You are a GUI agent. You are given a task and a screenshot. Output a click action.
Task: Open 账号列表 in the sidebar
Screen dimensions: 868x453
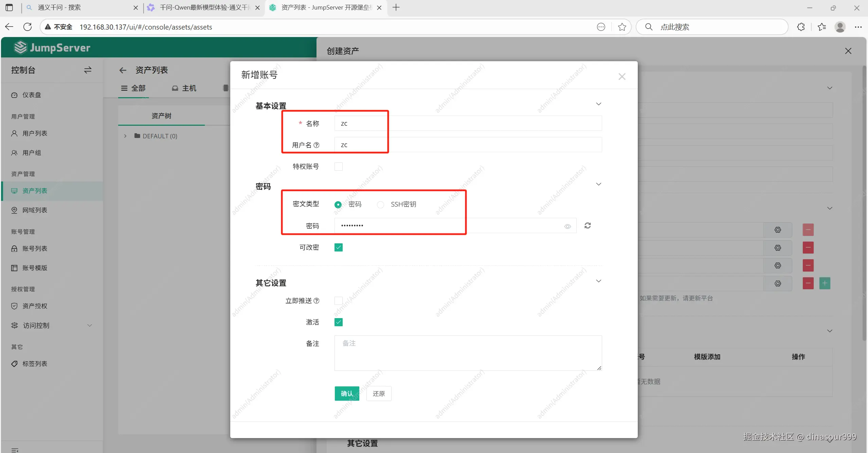coord(35,248)
